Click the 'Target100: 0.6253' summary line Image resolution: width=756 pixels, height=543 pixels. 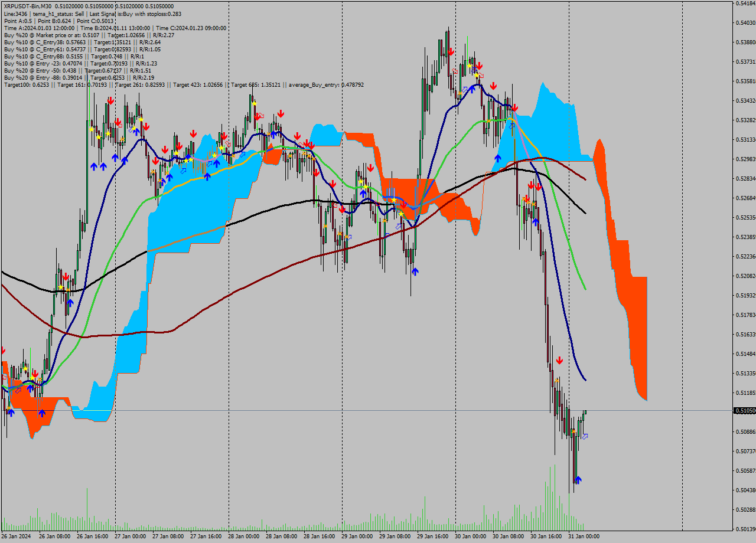click(184, 85)
